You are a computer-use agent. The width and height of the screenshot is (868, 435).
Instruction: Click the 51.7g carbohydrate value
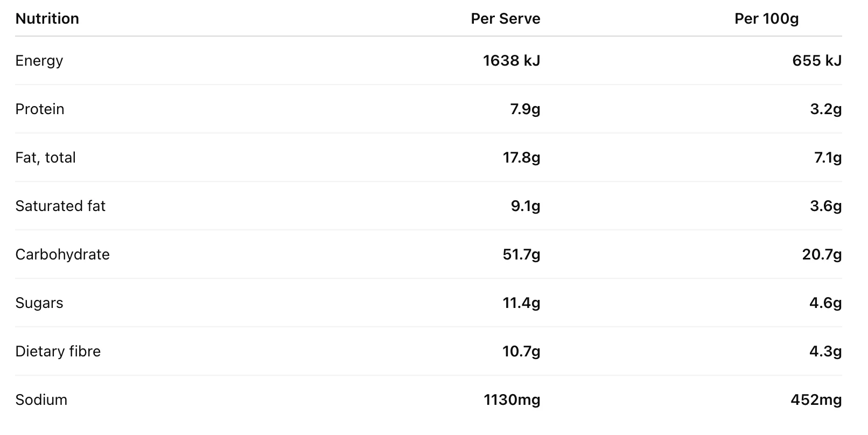(x=521, y=255)
